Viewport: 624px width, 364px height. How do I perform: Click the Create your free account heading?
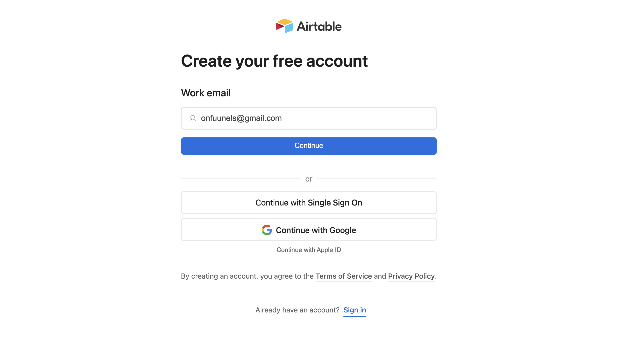click(x=274, y=61)
